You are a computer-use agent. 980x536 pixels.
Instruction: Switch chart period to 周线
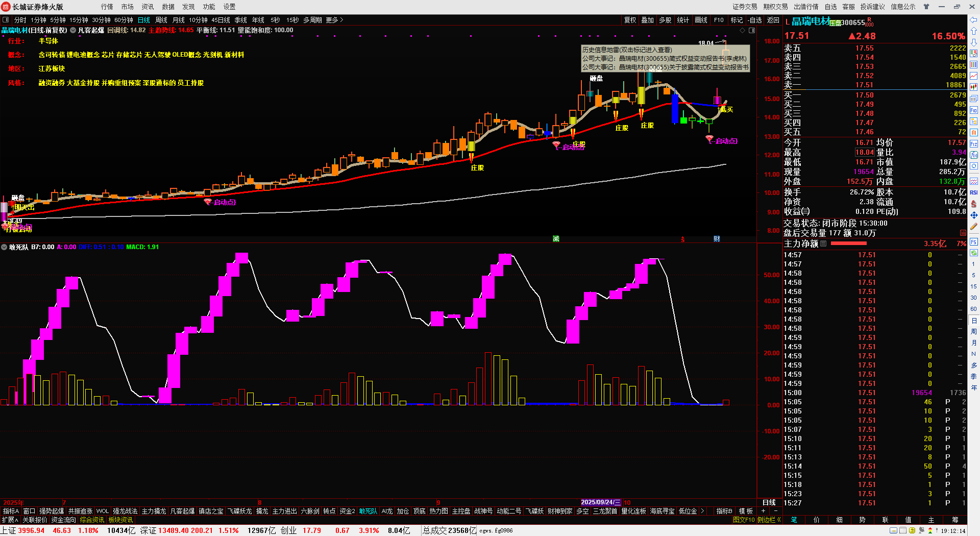coord(161,20)
